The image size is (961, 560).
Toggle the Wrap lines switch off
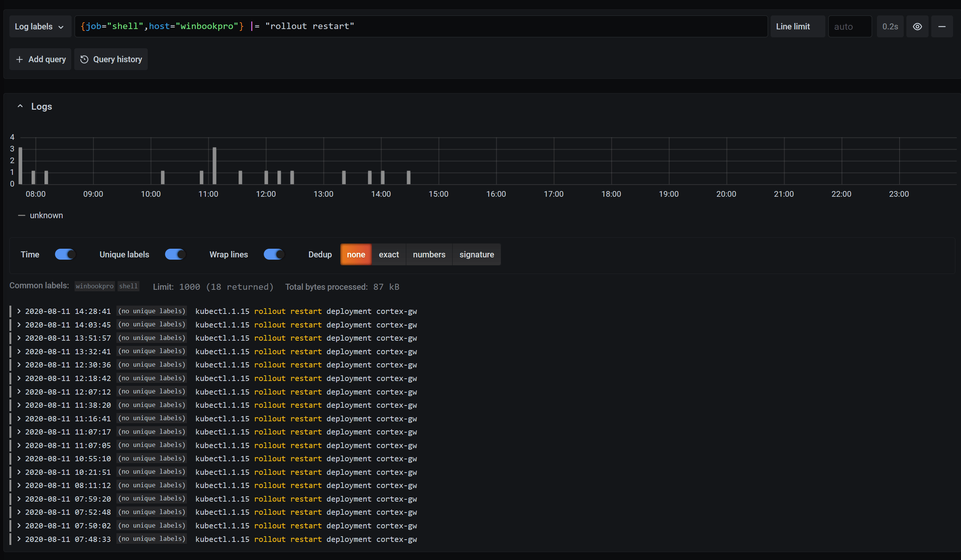(x=273, y=254)
